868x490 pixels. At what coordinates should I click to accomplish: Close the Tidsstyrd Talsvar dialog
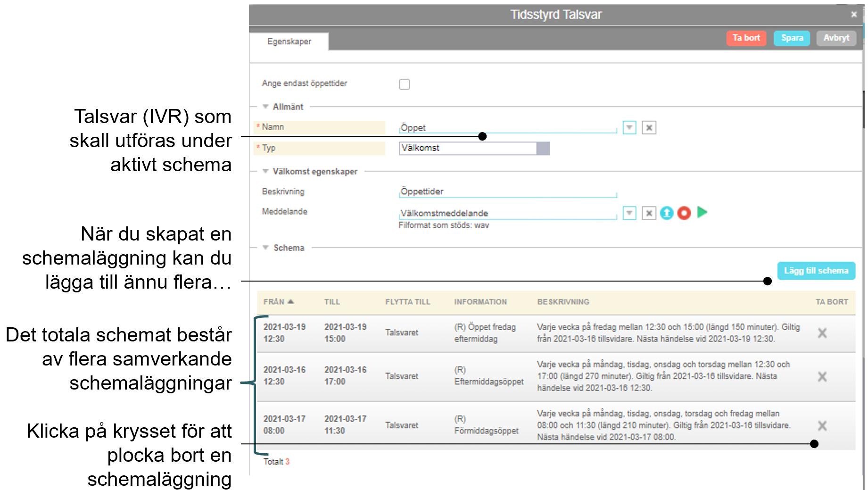(853, 15)
